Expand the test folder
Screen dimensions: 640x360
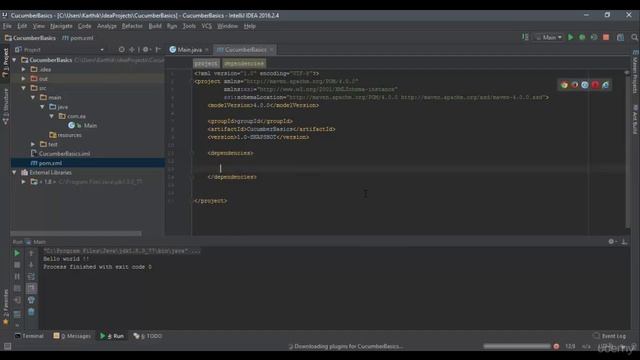(x=33, y=144)
